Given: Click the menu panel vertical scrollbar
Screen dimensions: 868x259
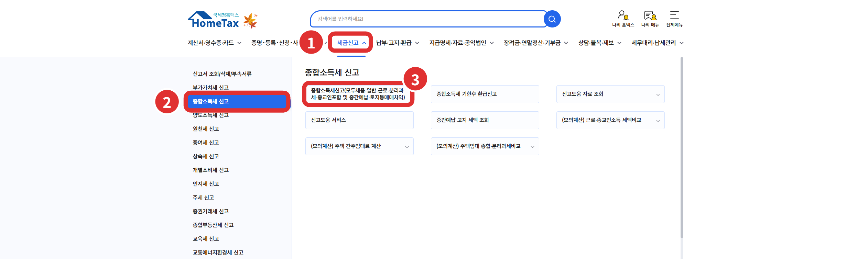Looking at the screenshot, I should pyautogui.click(x=682, y=148).
